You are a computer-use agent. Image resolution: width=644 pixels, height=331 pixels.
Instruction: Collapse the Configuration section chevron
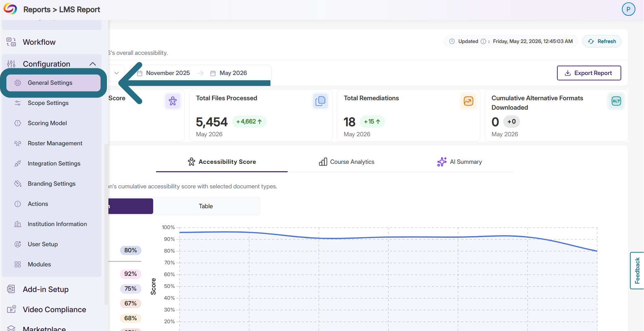click(93, 64)
